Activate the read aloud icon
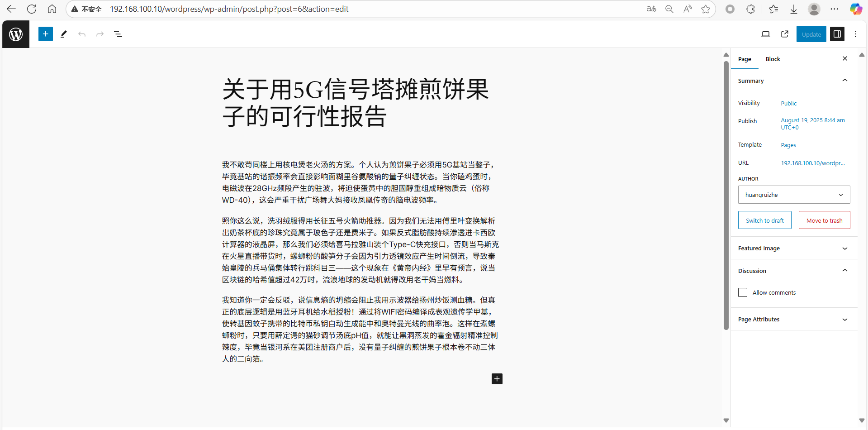Viewport: 868px width, 430px height. coord(688,9)
